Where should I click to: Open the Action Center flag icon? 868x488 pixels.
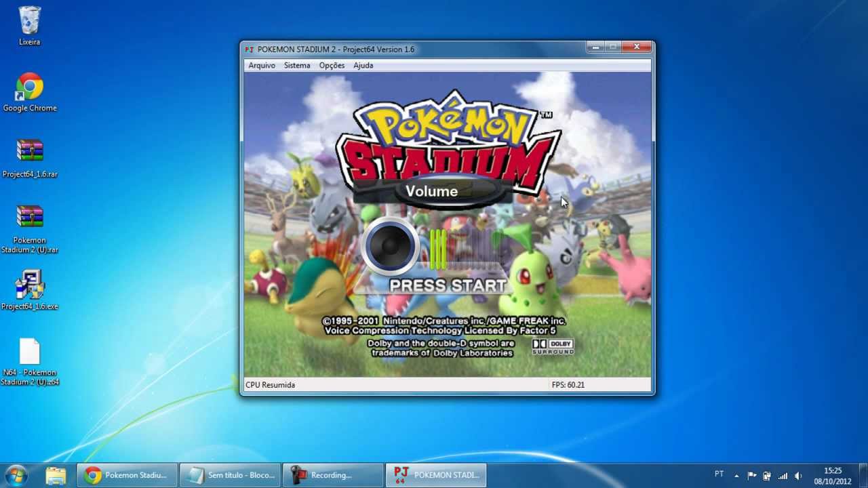pos(751,476)
